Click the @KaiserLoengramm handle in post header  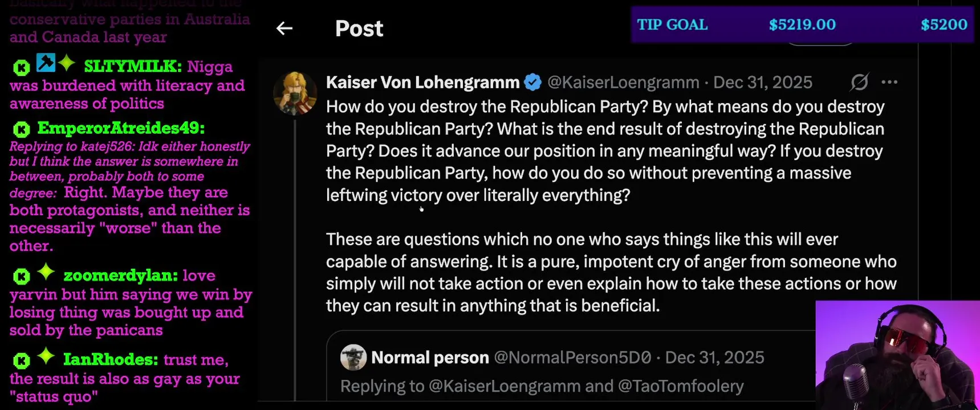tap(623, 83)
